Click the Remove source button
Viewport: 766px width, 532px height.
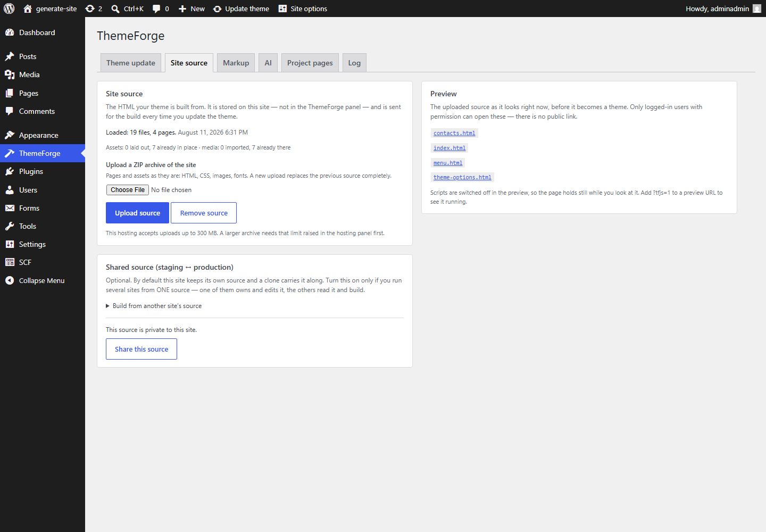click(204, 213)
